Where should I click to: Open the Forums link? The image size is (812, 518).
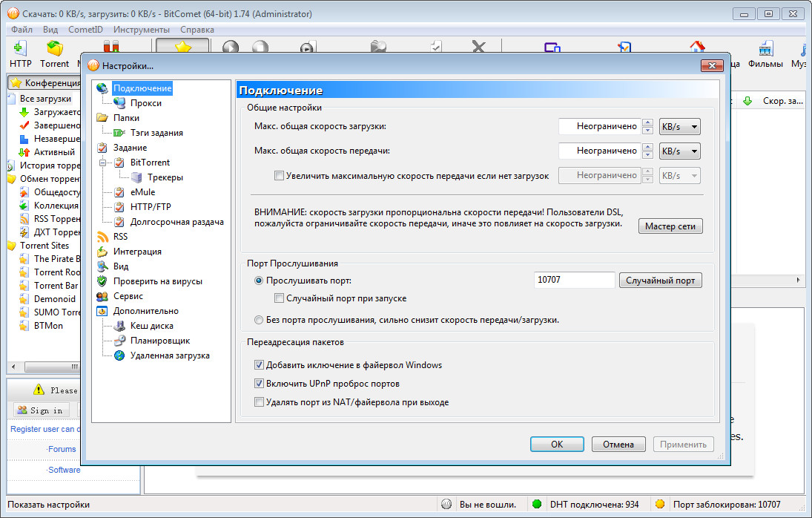tap(62, 449)
